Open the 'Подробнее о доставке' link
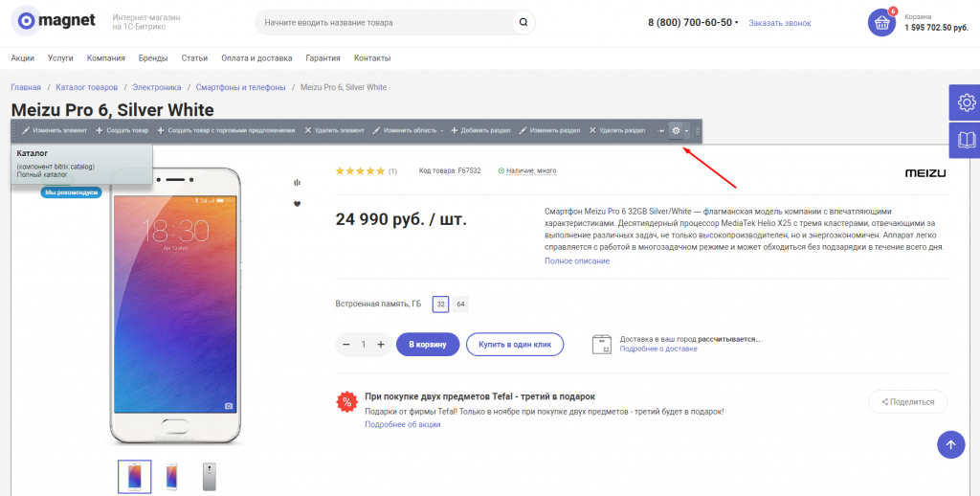 pyautogui.click(x=658, y=349)
